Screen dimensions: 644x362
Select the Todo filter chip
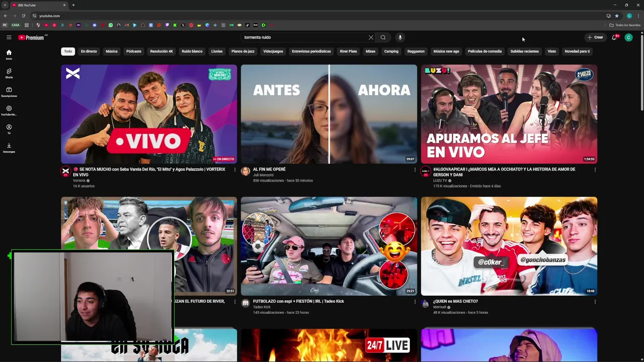(x=68, y=51)
